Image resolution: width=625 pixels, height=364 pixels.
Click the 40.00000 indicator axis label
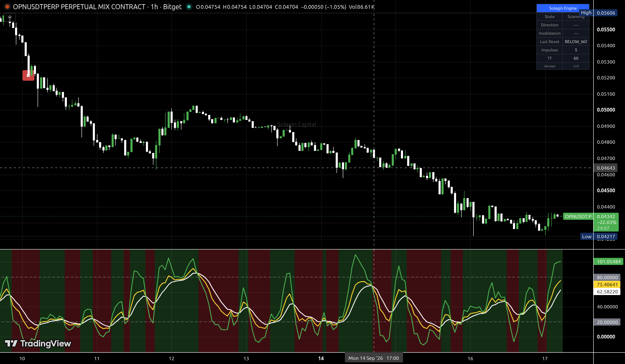[607, 307]
